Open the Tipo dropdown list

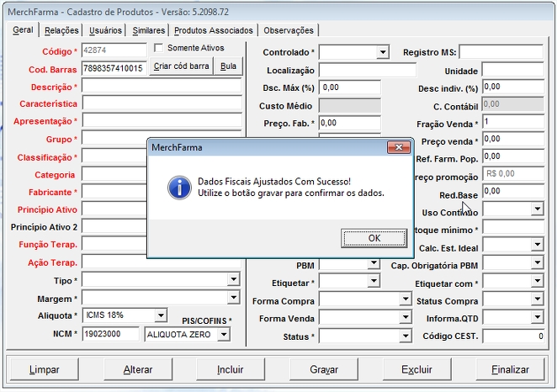[233, 279]
